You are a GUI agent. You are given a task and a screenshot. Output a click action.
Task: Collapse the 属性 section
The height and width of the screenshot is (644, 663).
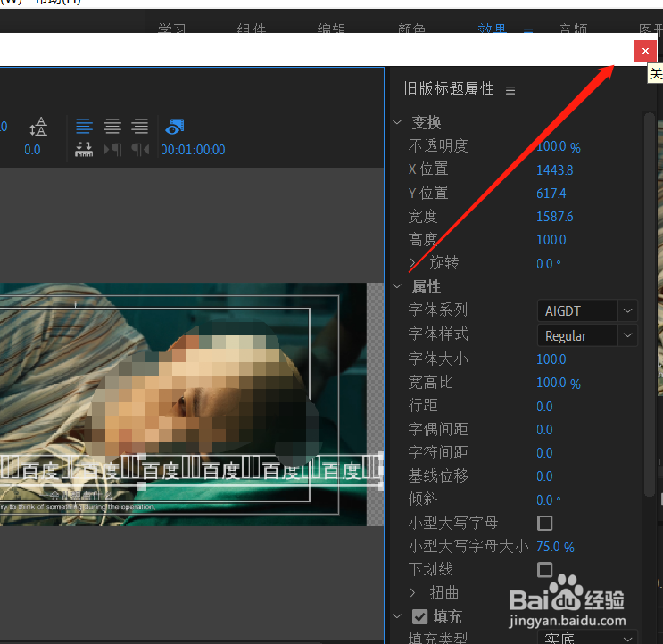tap(397, 286)
